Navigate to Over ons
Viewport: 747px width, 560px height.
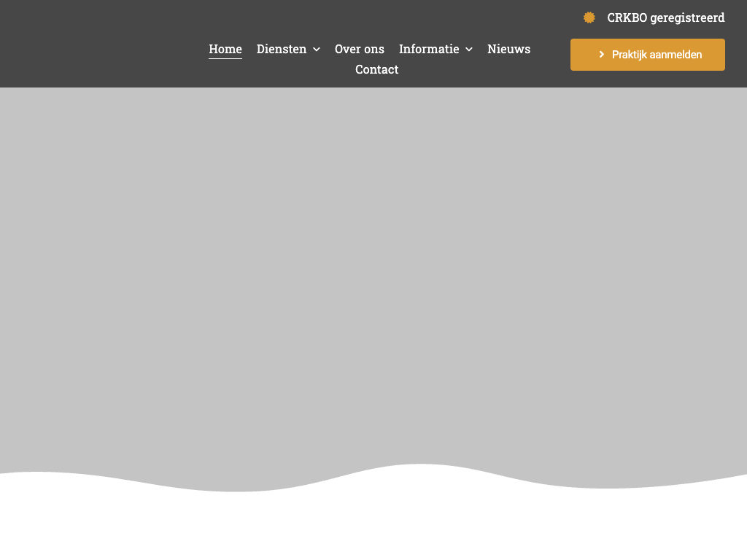pos(359,49)
